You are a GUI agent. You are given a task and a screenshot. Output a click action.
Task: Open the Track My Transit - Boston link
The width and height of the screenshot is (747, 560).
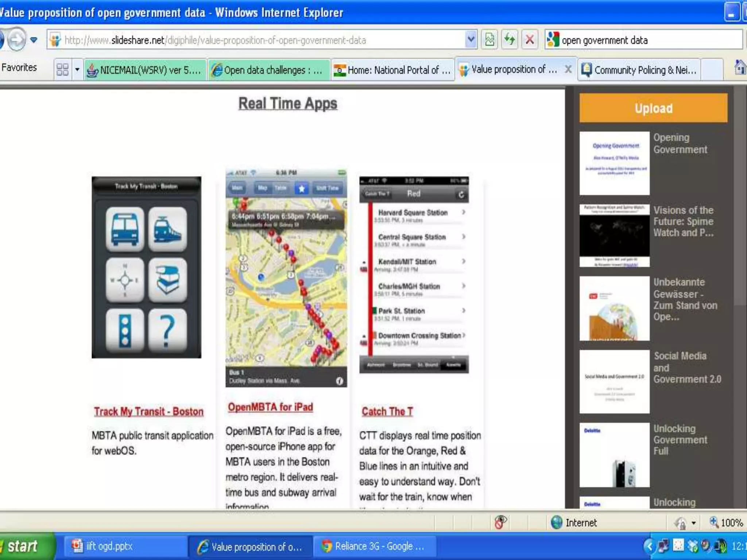[x=148, y=412]
